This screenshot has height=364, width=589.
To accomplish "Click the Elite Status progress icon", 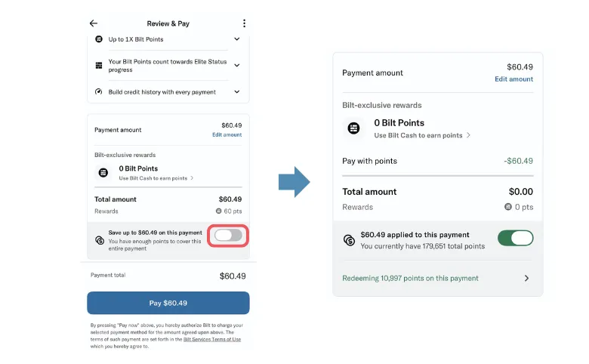I will pos(99,66).
